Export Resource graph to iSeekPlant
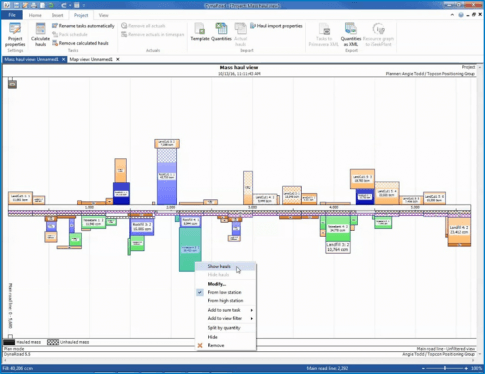 coord(378,35)
